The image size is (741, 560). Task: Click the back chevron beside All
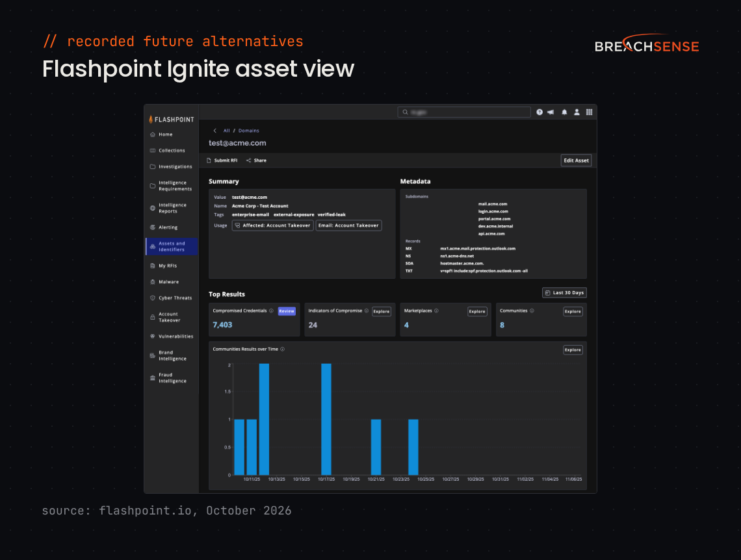215,131
